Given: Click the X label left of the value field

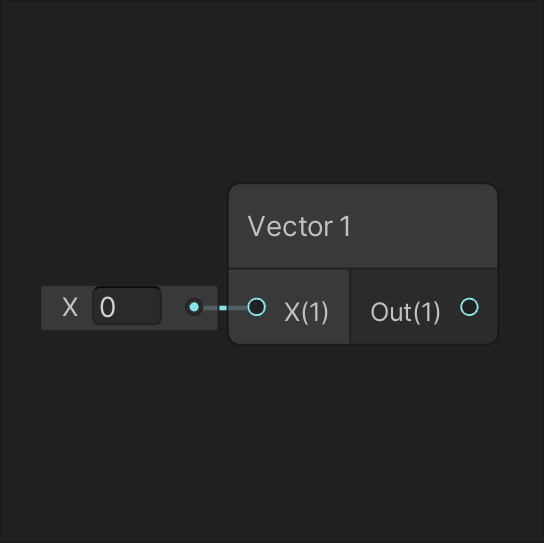Looking at the screenshot, I should pyautogui.click(x=70, y=307).
